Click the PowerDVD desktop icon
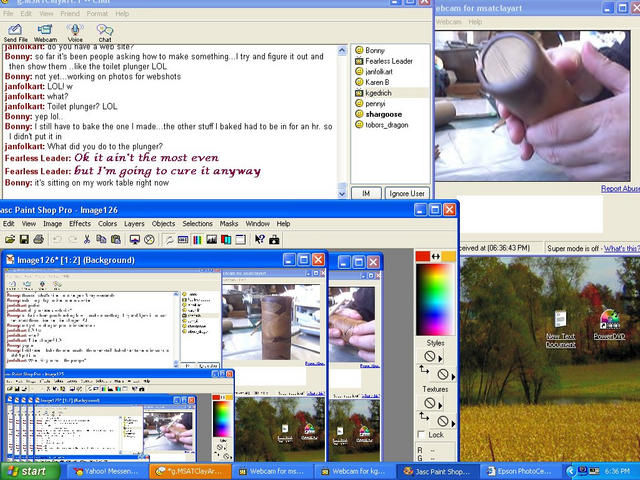 [x=609, y=325]
